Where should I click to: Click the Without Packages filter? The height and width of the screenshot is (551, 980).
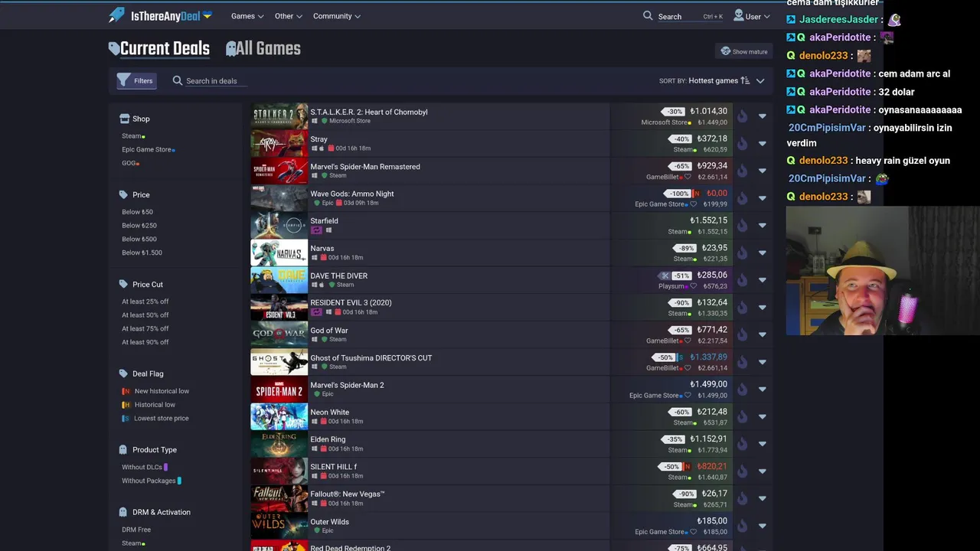pos(152,481)
